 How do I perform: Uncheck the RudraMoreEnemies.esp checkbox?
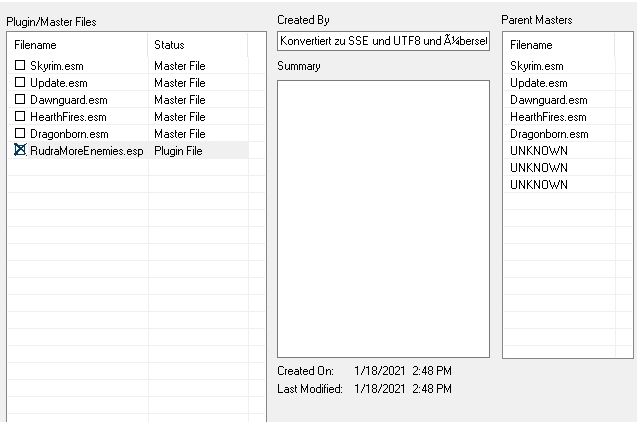click(x=20, y=150)
